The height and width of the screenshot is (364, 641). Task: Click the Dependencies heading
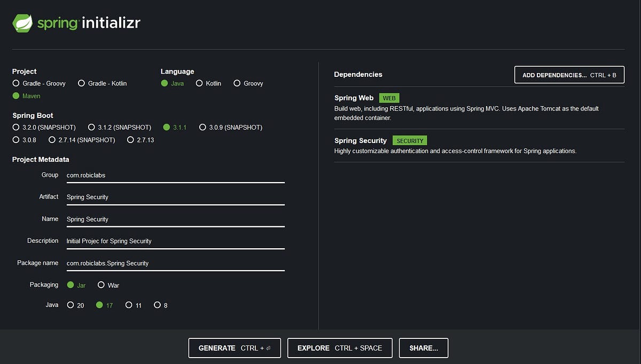[358, 75]
